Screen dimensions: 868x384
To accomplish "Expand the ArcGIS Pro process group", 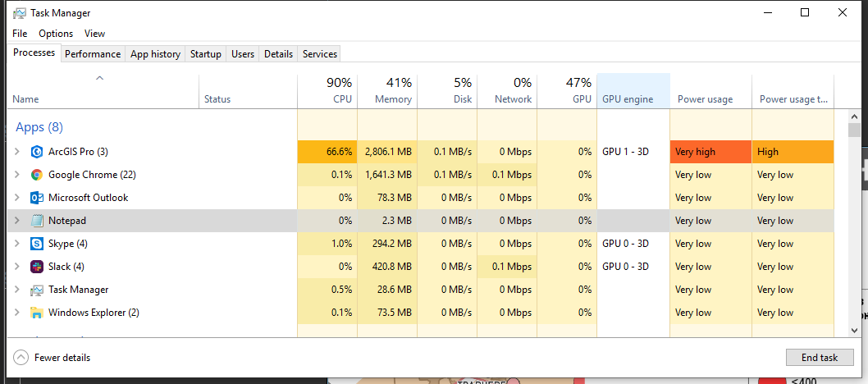I will tap(17, 152).
